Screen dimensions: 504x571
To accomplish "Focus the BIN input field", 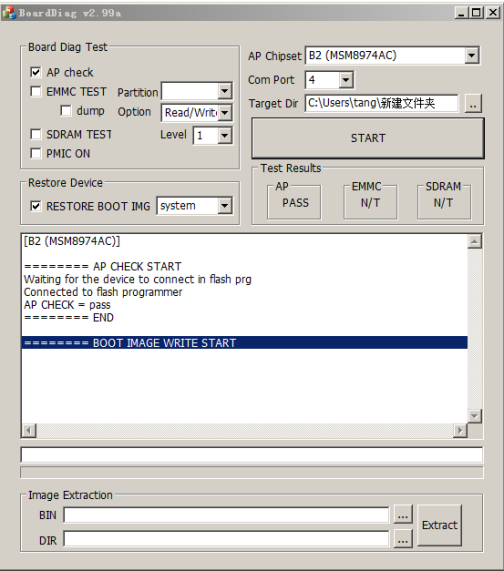I will 226,515.
